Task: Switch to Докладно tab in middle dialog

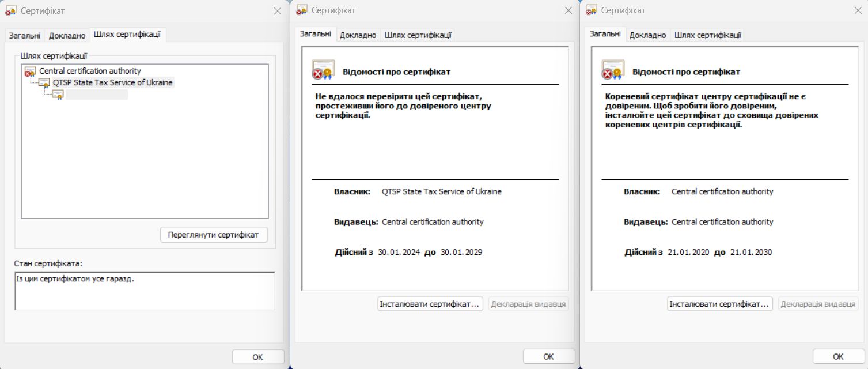Action: [358, 36]
